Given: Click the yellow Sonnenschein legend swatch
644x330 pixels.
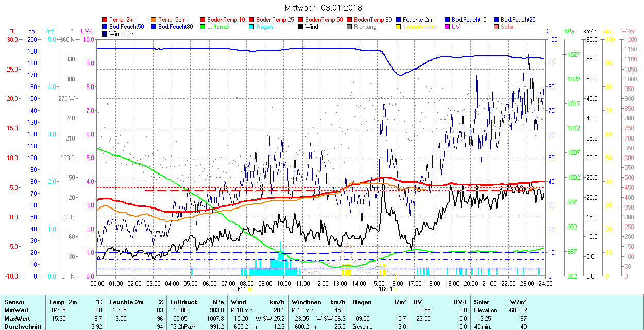Looking at the screenshot, I should (x=399, y=27).
